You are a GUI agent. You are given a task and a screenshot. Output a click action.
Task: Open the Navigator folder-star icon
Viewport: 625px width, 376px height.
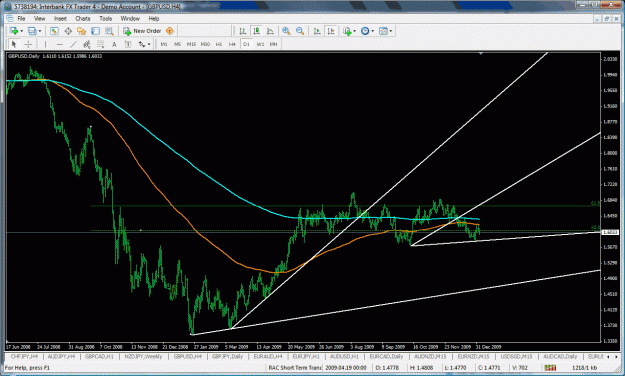pos(82,31)
